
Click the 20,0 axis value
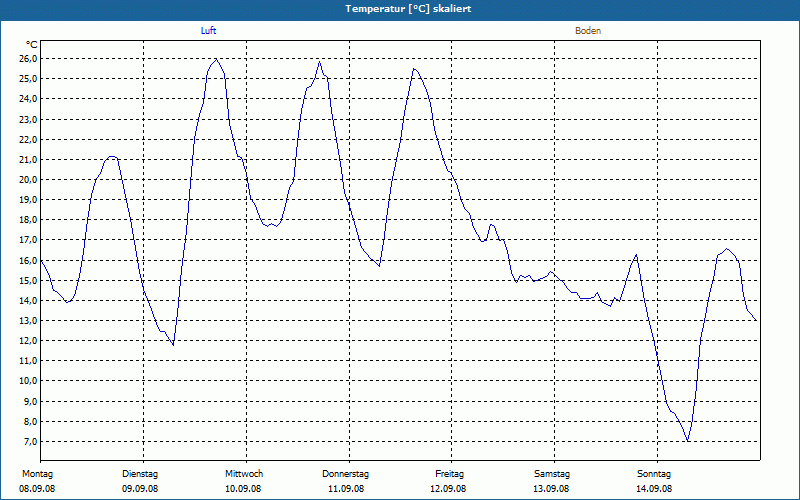[29, 179]
